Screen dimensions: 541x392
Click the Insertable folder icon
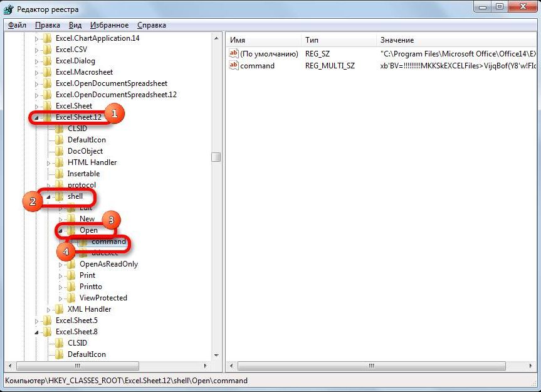[60, 174]
